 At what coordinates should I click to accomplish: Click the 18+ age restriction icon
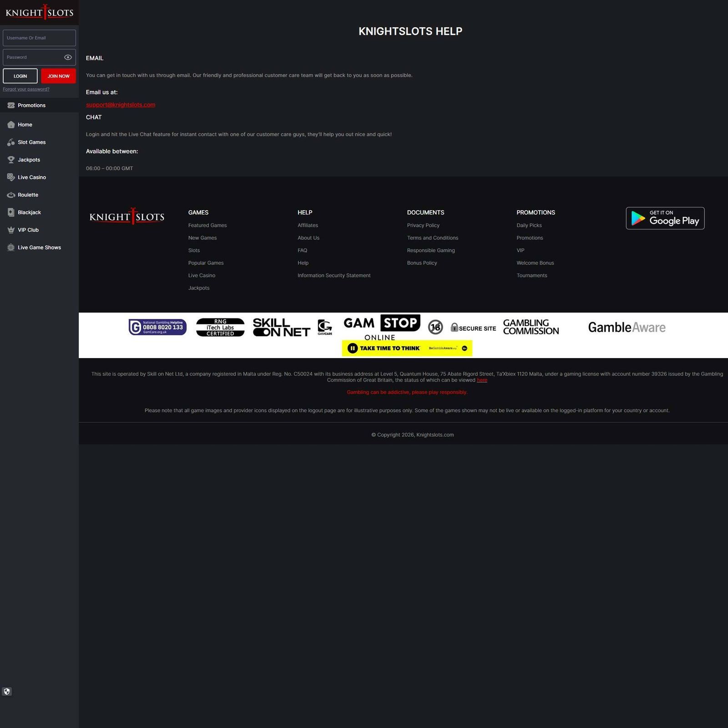click(435, 327)
